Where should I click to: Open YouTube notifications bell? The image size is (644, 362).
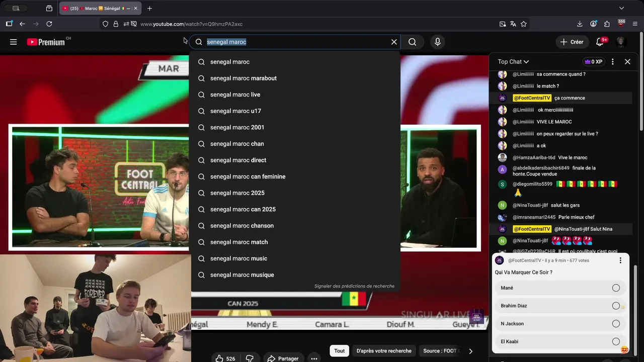600,42
